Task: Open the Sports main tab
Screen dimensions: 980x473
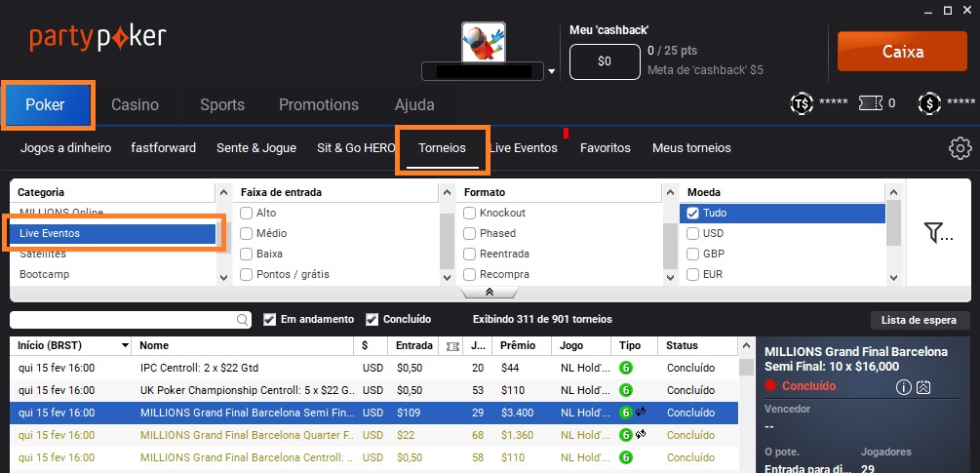Action: click(222, 105)
